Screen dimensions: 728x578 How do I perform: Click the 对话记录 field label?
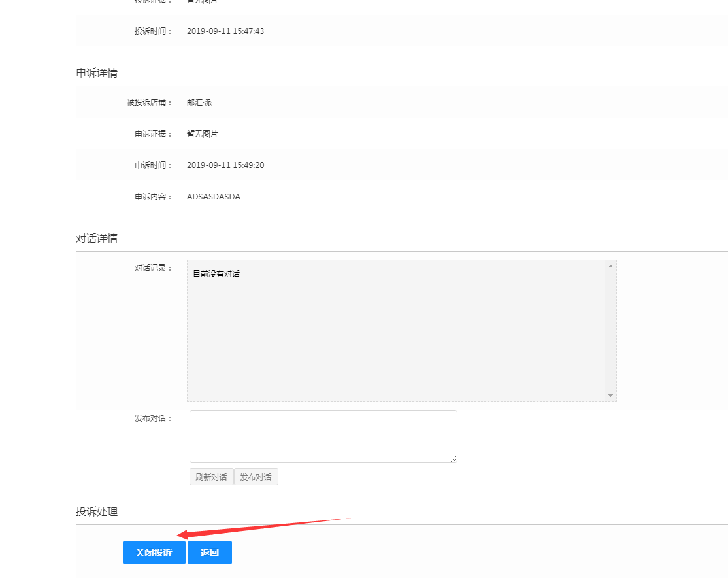click(153, 268)
